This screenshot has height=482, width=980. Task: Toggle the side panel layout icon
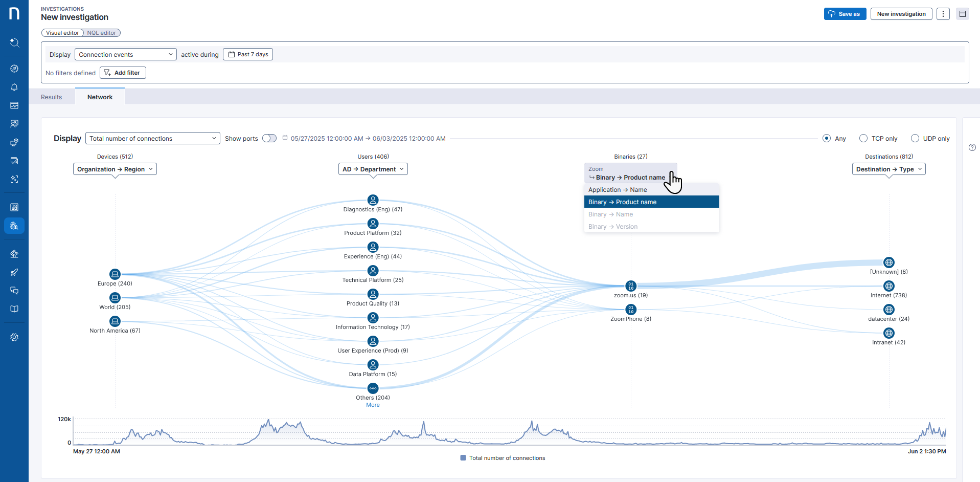(963, 14)
